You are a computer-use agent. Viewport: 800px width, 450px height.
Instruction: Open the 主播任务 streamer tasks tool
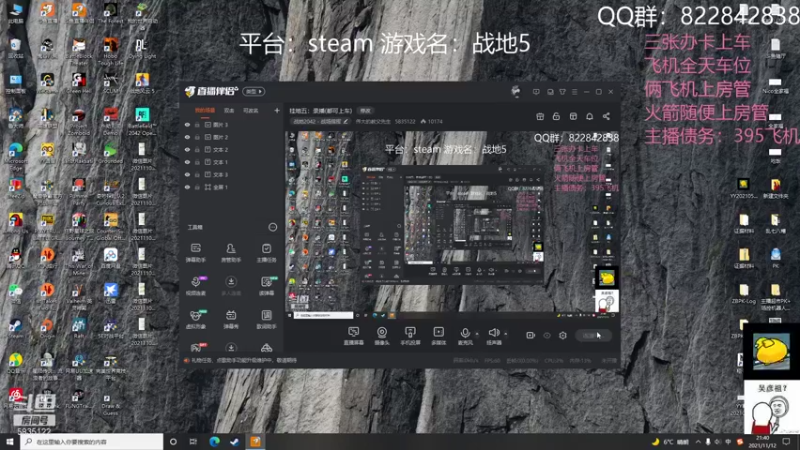[266, 252]
